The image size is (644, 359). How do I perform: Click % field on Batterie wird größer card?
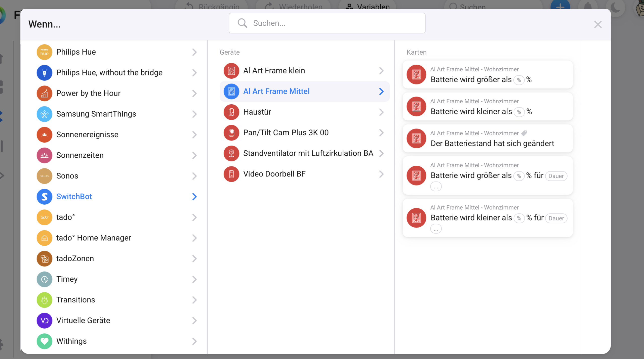519,80
